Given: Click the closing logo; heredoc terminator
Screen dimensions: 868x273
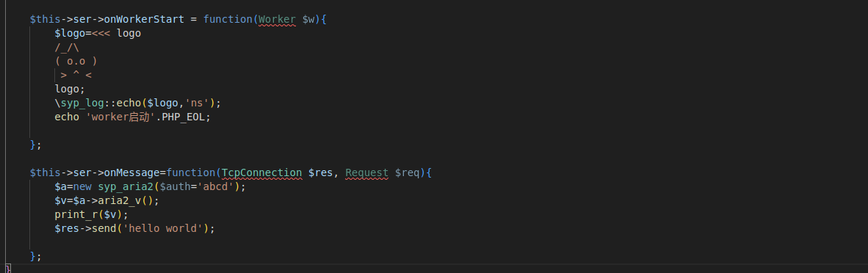Looking at the screenshot, I should 70,89.
